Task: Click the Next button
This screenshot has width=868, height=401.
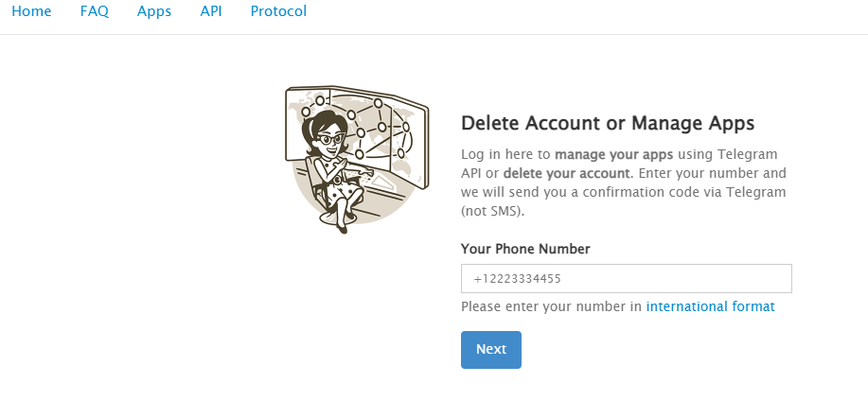Action: click(490, 349)
